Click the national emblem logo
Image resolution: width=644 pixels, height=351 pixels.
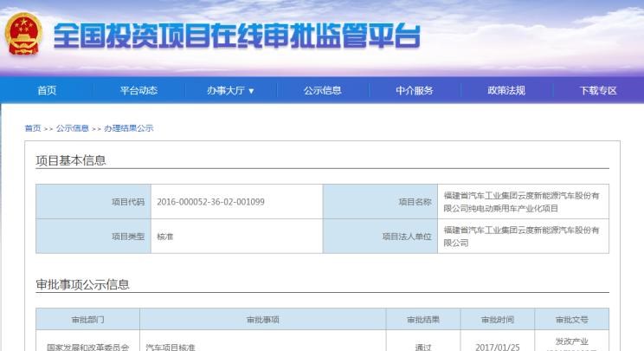[x=23, y=34]
